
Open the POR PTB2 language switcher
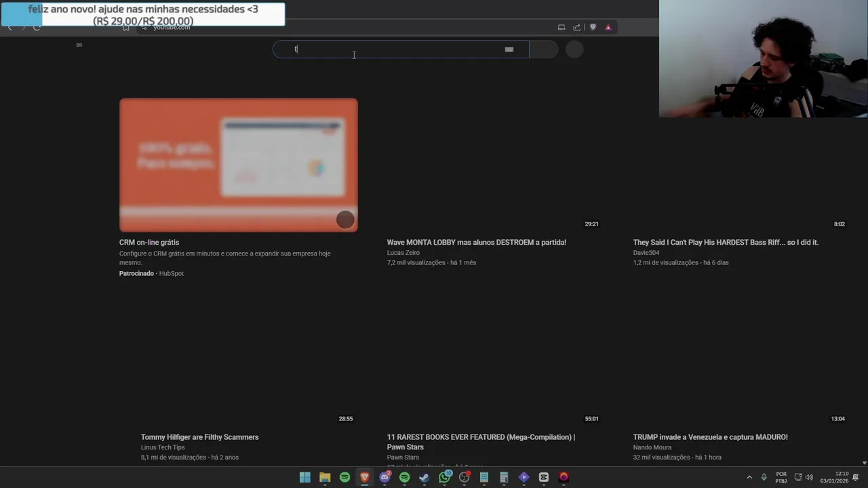pos(781,477)
